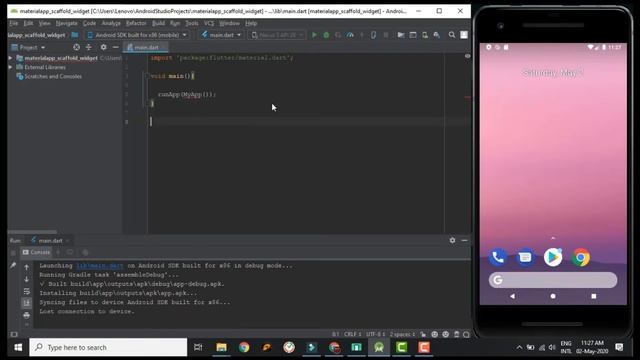Viewport: 640px width, 360px height.
Task: Open Play Store on the emulator
Action: (x=553, y=258)
